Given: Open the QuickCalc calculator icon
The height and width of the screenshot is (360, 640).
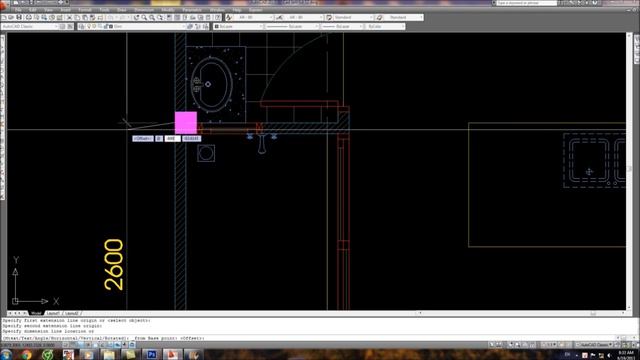Looking at the screenshot, I should (x=209, y=18).
